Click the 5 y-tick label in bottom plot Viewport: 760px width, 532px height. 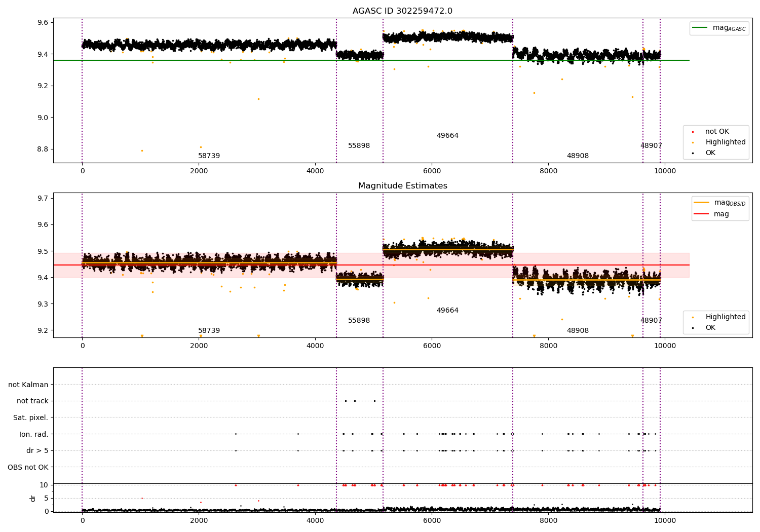(x=46, y=499)
